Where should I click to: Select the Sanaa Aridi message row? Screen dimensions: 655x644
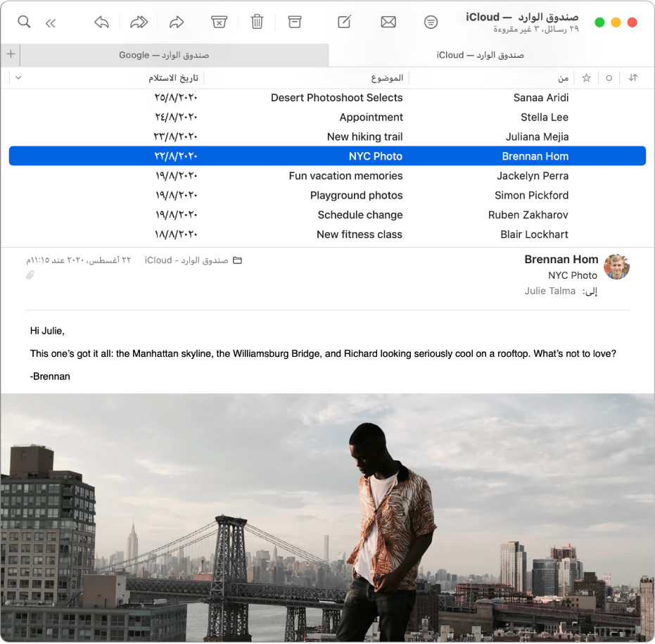(x=328, y=98)
